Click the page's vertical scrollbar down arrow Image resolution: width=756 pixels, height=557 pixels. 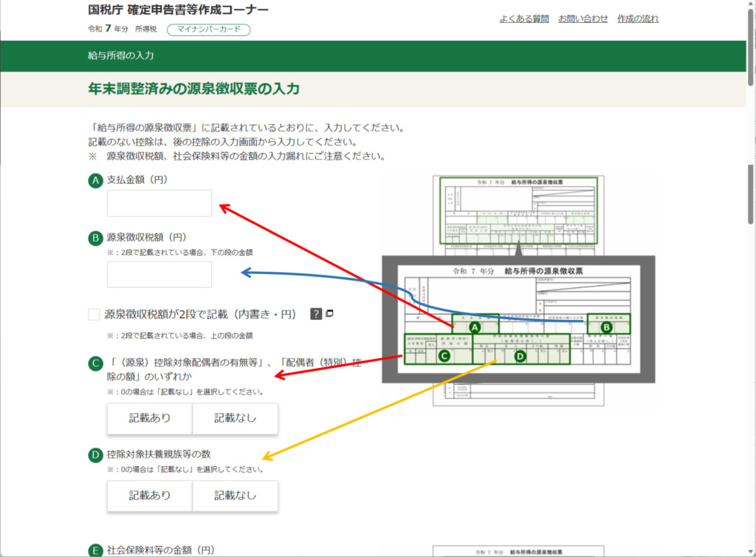click(750, 551)
